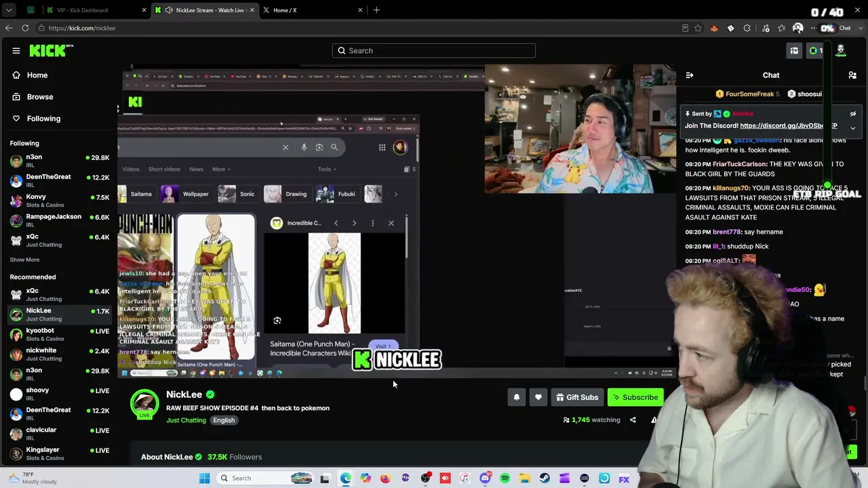The height and width of the screenshot is (488, 868).
Task: Expand the browser tab search dropdown
Action: 9,10
